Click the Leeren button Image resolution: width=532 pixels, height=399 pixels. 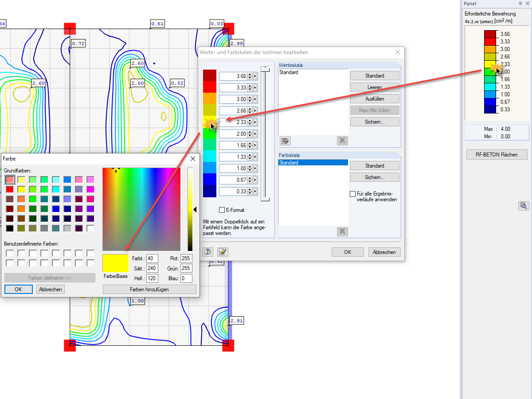click(x=375, y=87)
